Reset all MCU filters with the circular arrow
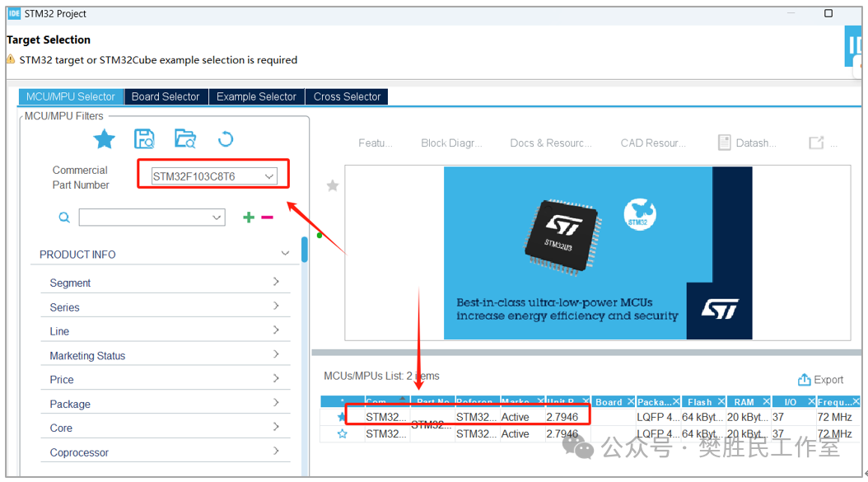The width and height of the screenshot is (868, 482). tap(226, 139)
